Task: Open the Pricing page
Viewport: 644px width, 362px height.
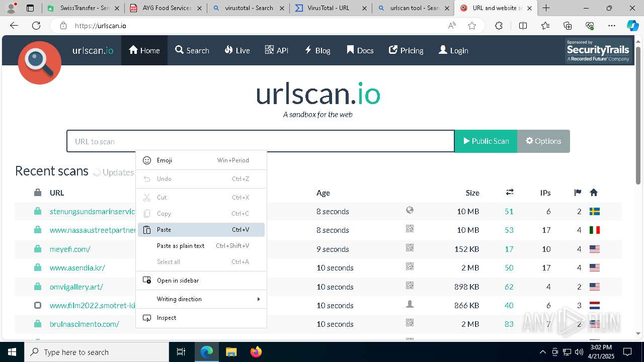Action: (406, 50)
